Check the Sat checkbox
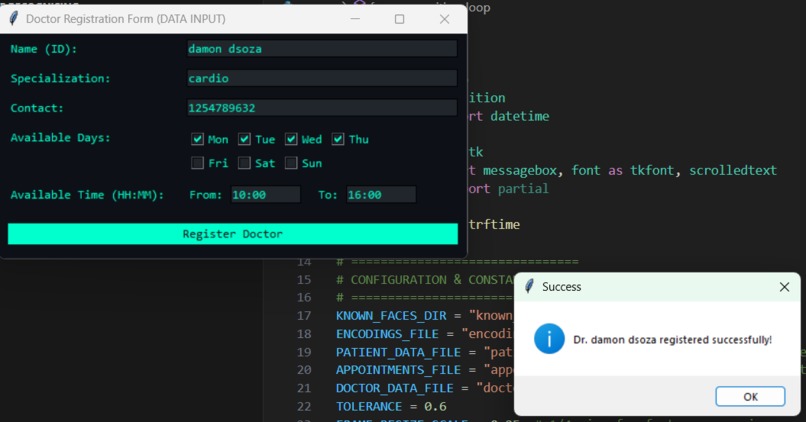 point(244,163)
